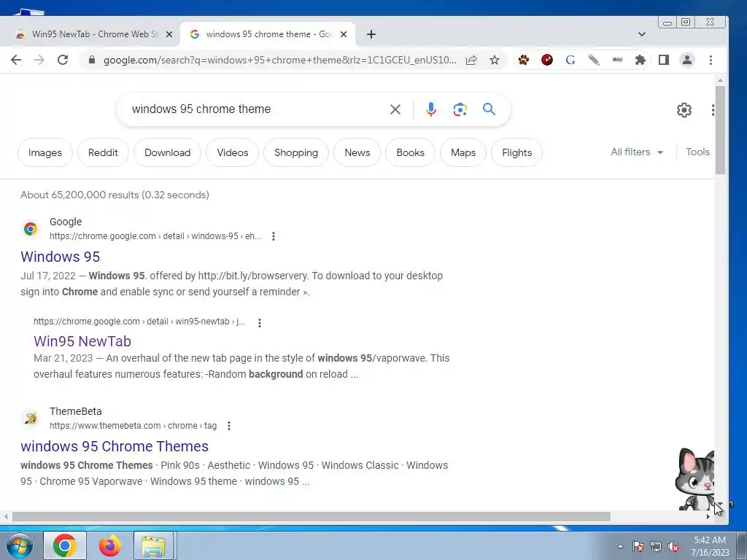Image resolution: width=747 pixels, height=560 pixels.
Task: Open the Extensions puzzle menu
Action: 640,60
